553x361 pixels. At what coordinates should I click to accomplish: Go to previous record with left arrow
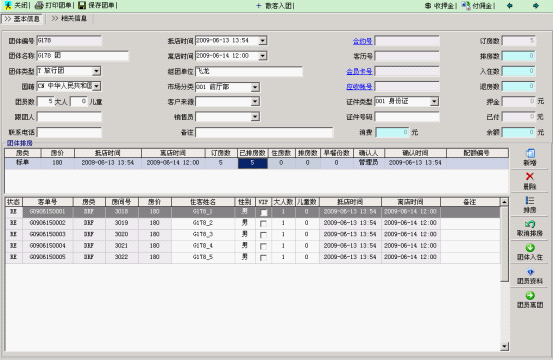point(509,6)
